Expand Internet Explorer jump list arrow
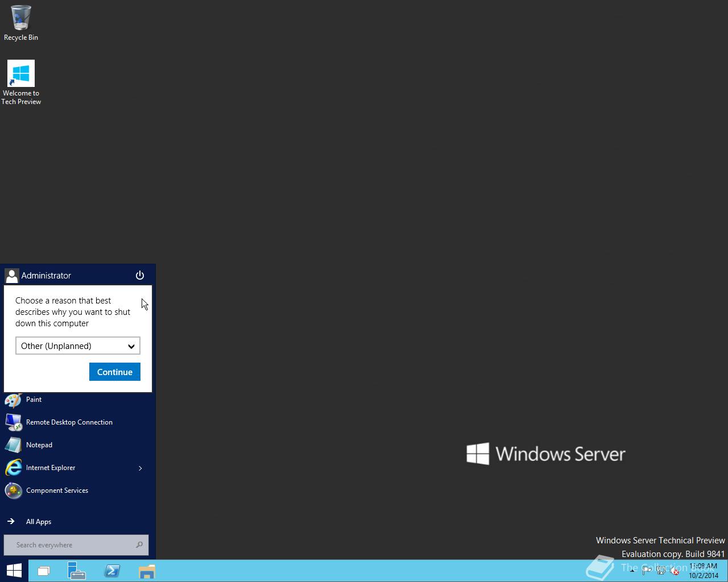Screen dimensions: 728x582 tap(140, 468)
